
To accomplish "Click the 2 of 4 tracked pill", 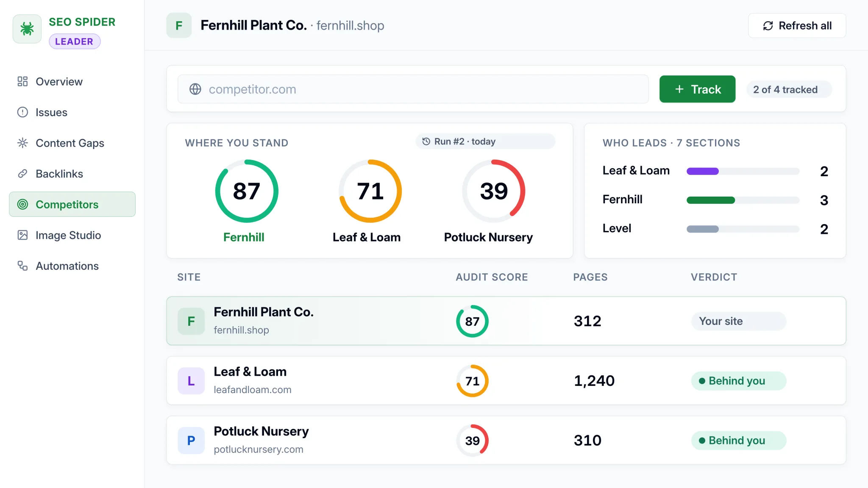I will (789, 89).
